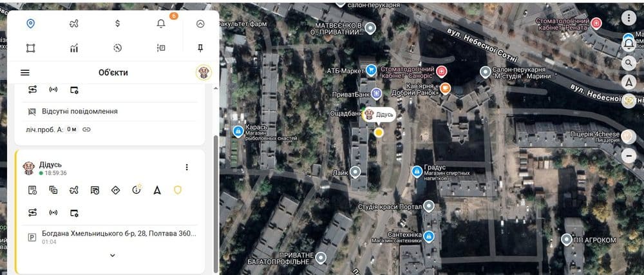The image size is (644, 275).
Task: Open the list-settings icon in top toolbar
Action: [x=161, y=48]
